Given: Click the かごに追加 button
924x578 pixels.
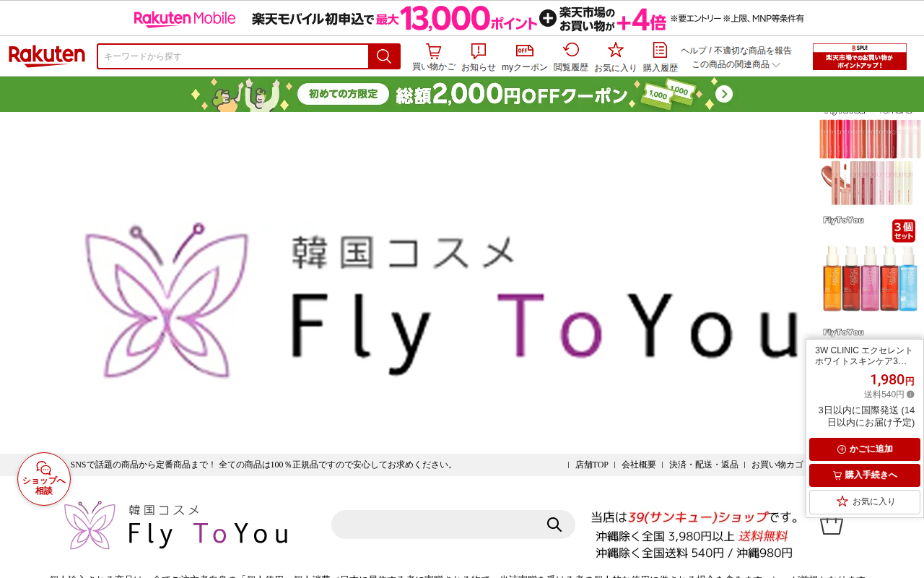Looking at the screenshot, I should click(x=865, y=449).
